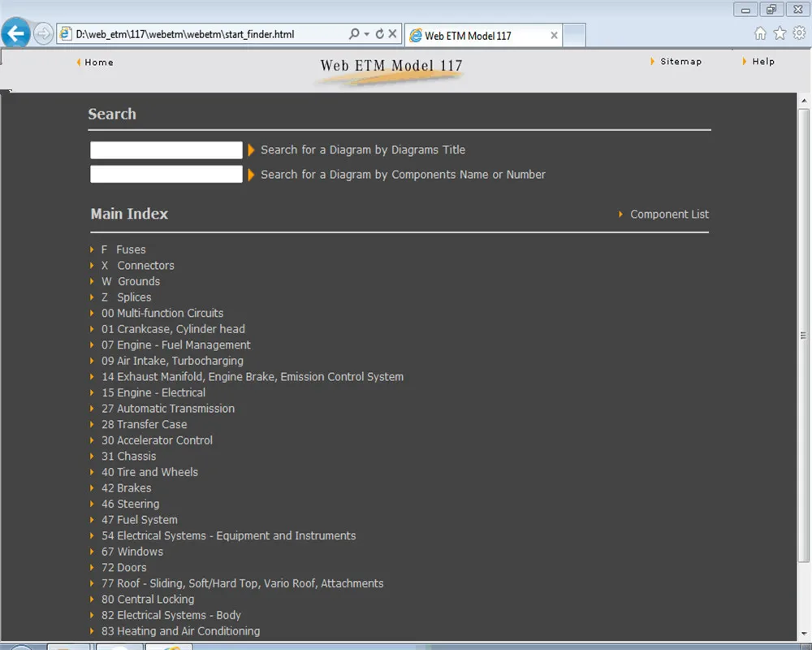Click orange arrow for Components Name search
This screenshot has width=812, height=650.
coord(251,175)
